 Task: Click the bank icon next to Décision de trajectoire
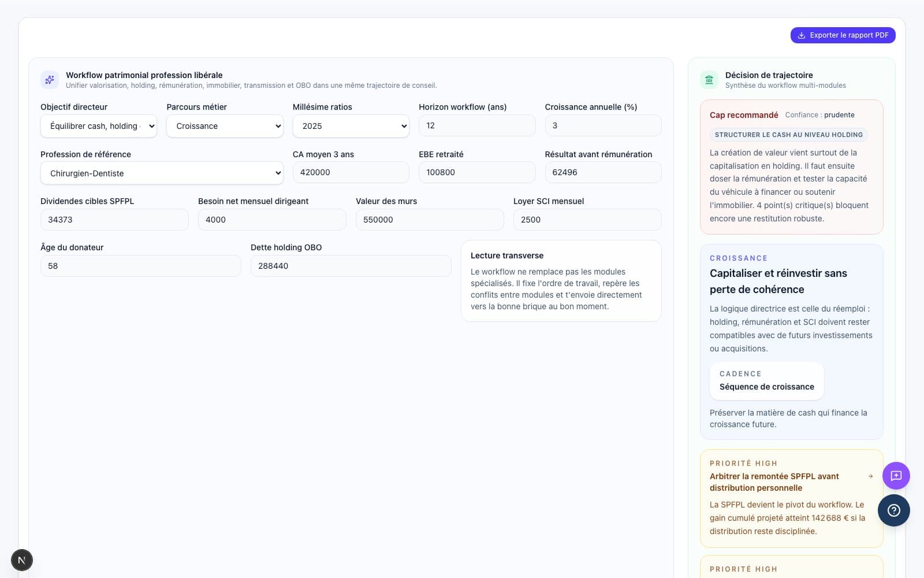tap(709, 80)
